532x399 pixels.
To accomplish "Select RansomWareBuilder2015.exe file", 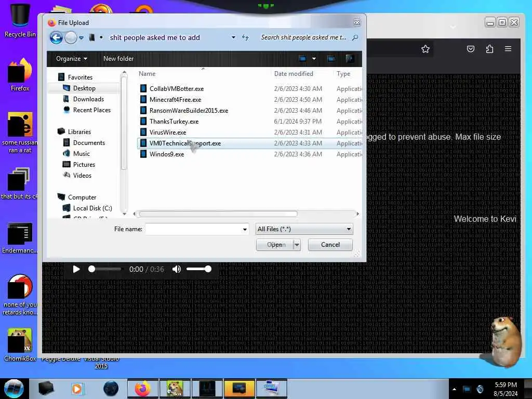I will tap(189, 110).
